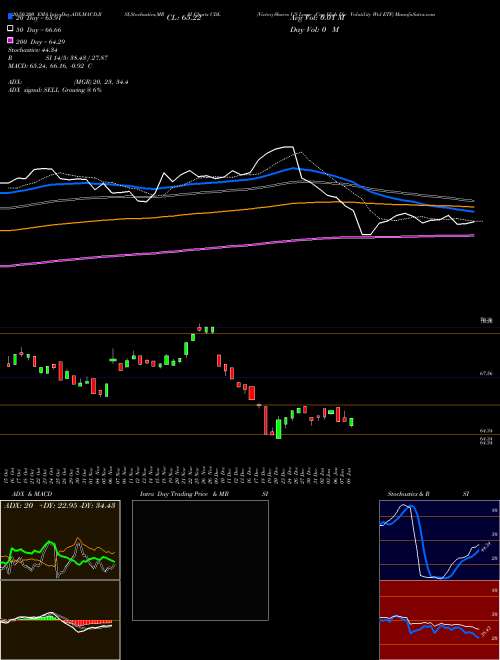Click the red RSI chart panel

[439, 620]
